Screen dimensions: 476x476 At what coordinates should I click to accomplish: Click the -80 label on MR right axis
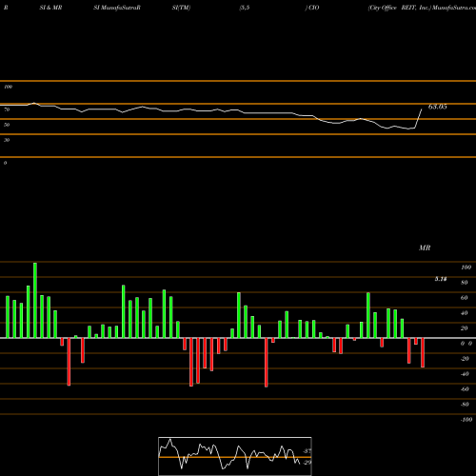point(465,405)
